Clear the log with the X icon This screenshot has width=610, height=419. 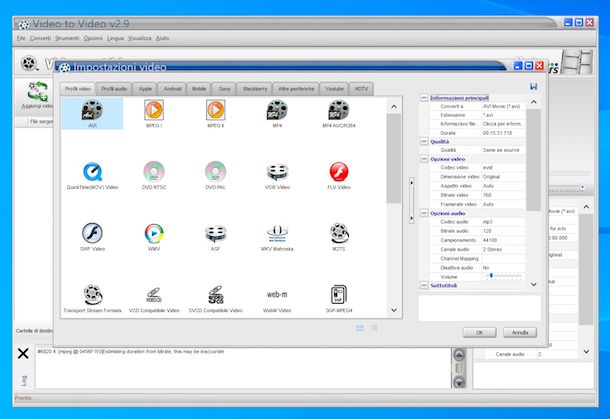tap(23, 353)
